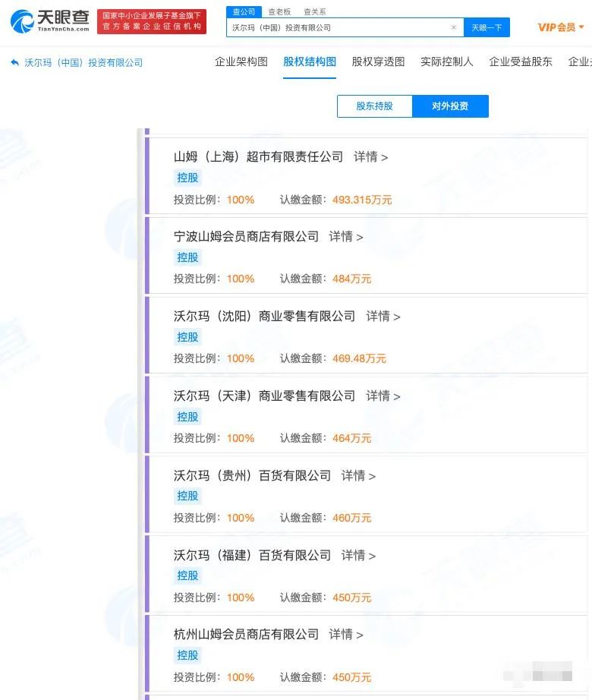Image resolution: width=592 pixels, height=700 pixels.
Task: Open 详情 for 宁波山姆会员商店有限公司
Action: click(346, 237)
